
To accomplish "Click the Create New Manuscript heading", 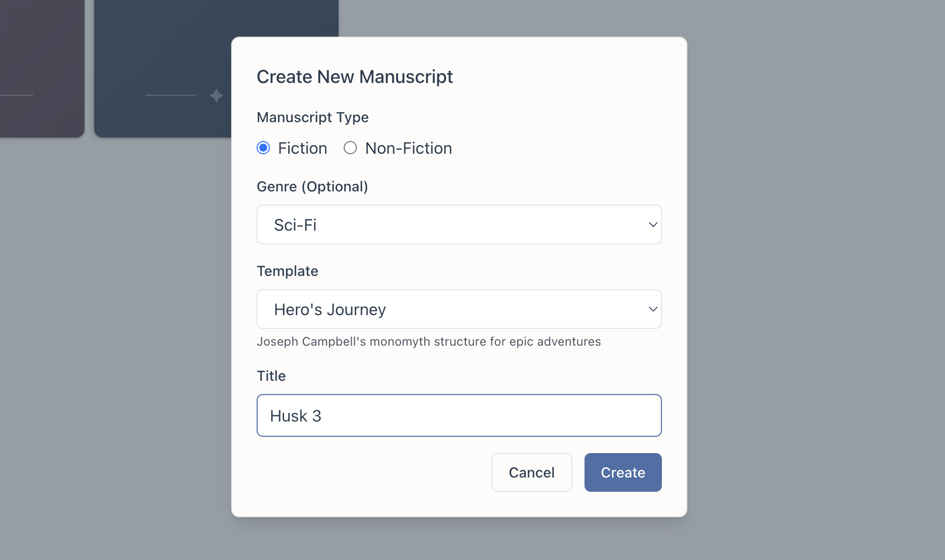I will (x=355, y=76).
